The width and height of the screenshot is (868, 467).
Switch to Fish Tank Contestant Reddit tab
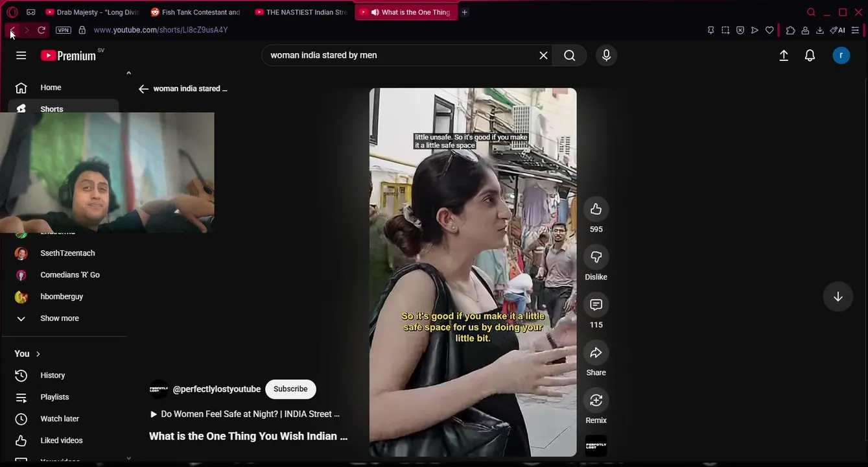196,12
